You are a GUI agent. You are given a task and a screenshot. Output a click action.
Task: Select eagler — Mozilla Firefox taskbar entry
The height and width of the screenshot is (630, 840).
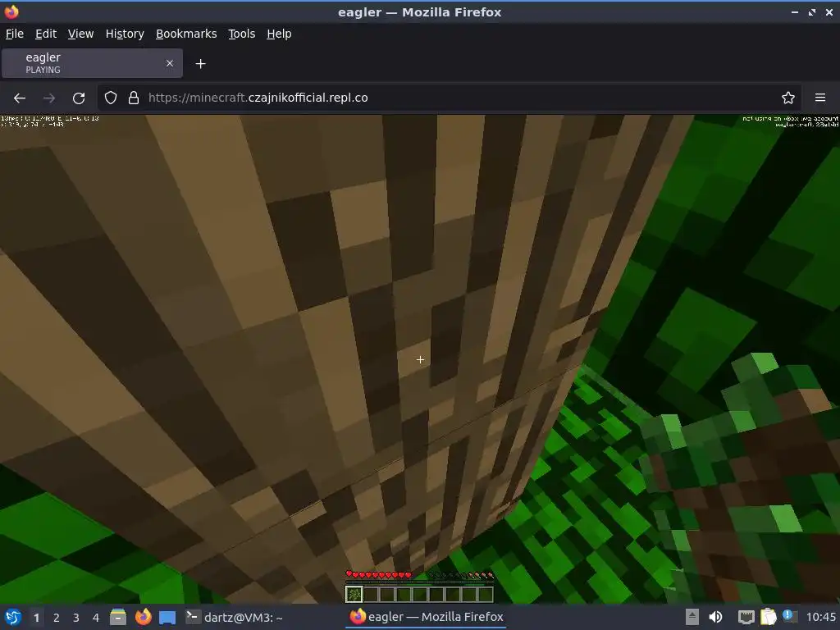click(x=427, y=617)
